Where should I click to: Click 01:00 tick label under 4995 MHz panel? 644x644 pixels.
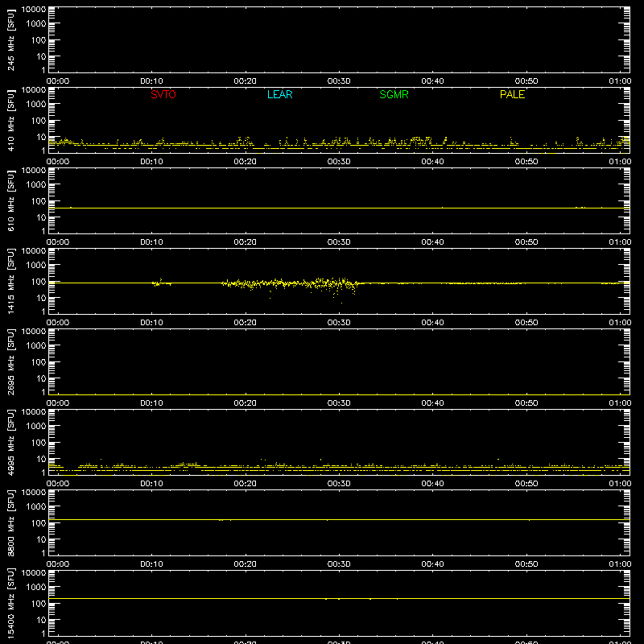pos(620,484)
